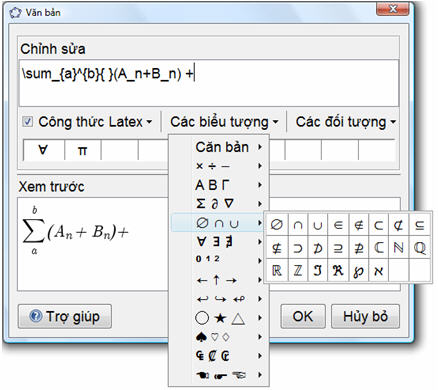Viewport: 438px width, 390px height.
Task: Click the π recent symbol cell
Action: [x=82, y=150]
